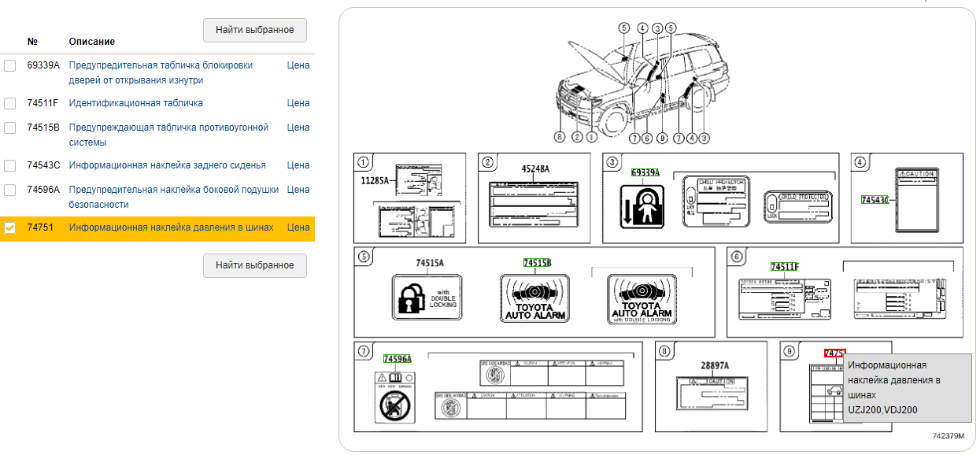
Task: Check the box for part 69339A
Action: (x=10, y=66)
